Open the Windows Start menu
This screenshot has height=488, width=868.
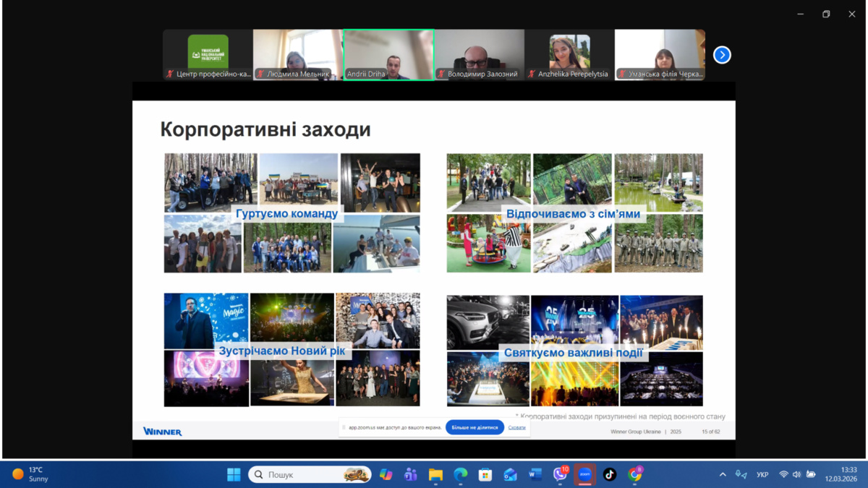click(x=234, y=474)
